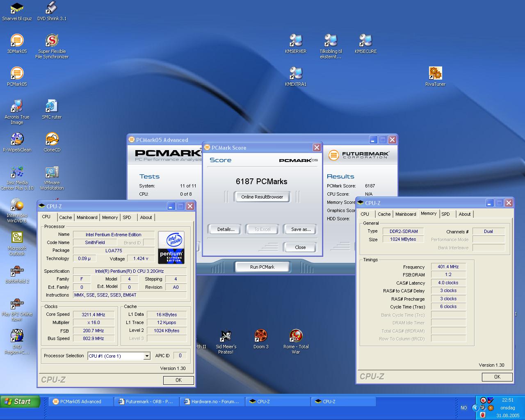Open the KMSERVER network shortcut
Viewport: 525px width, 420px height.
click(296, 44)
